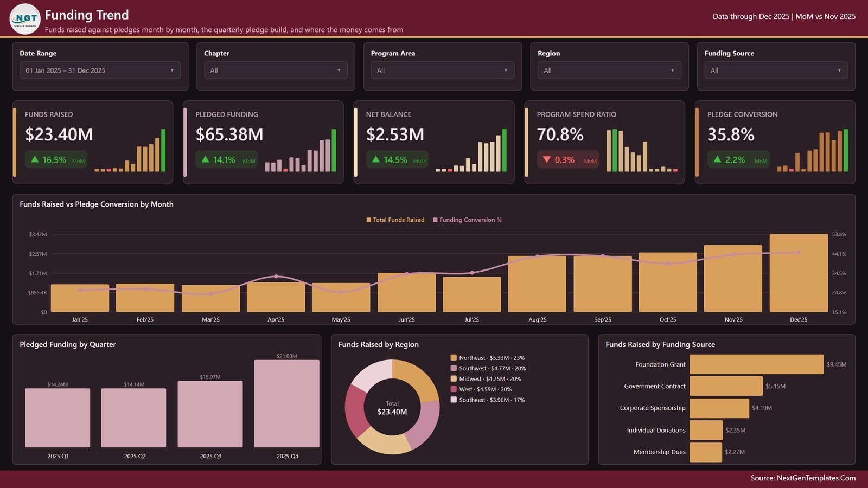Click the Program Spend Ratio down-arrow indicator
This screenshot has width=868, height=488.
(x=547, y=159)
